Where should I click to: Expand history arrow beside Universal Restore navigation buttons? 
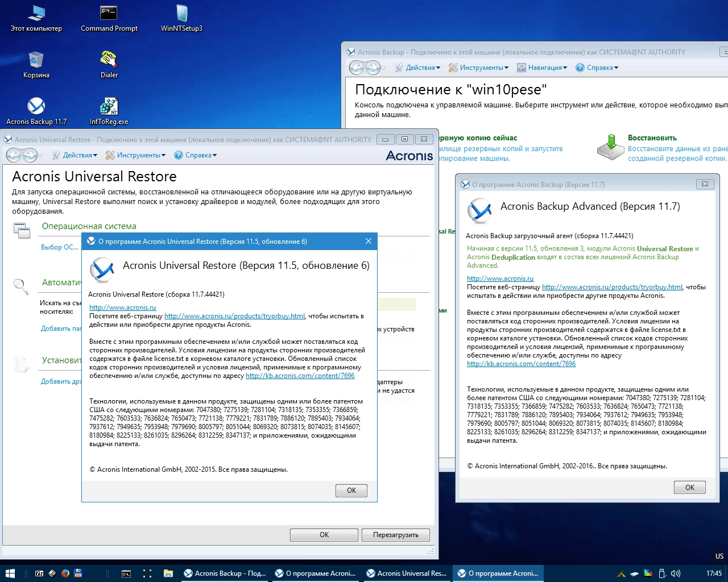[41, 156]
